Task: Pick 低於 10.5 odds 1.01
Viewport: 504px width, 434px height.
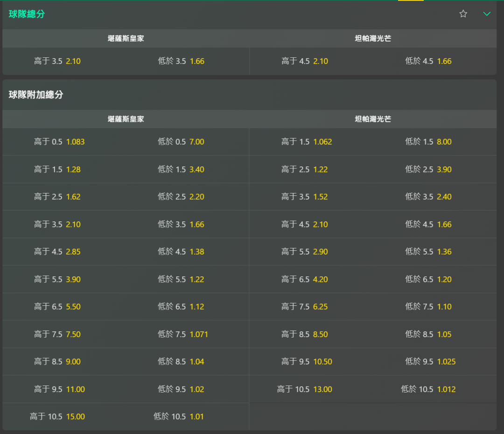Action: click(179, 416)
